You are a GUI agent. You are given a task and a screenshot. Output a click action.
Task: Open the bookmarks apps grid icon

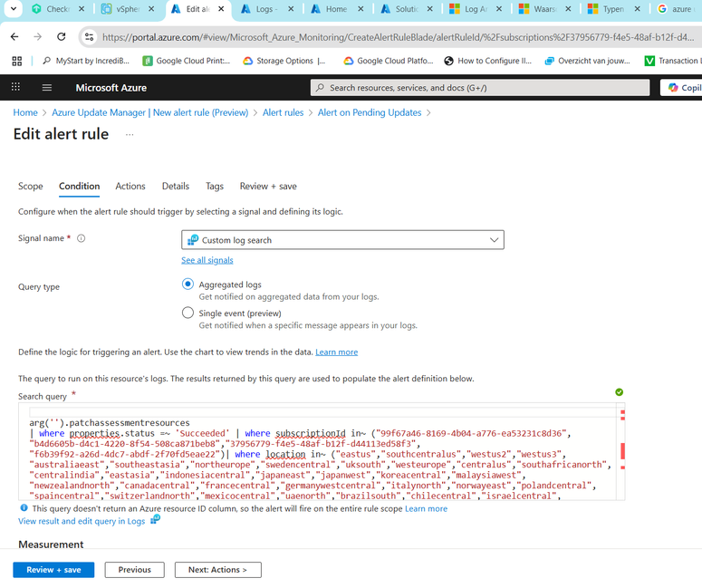[16, 61]
